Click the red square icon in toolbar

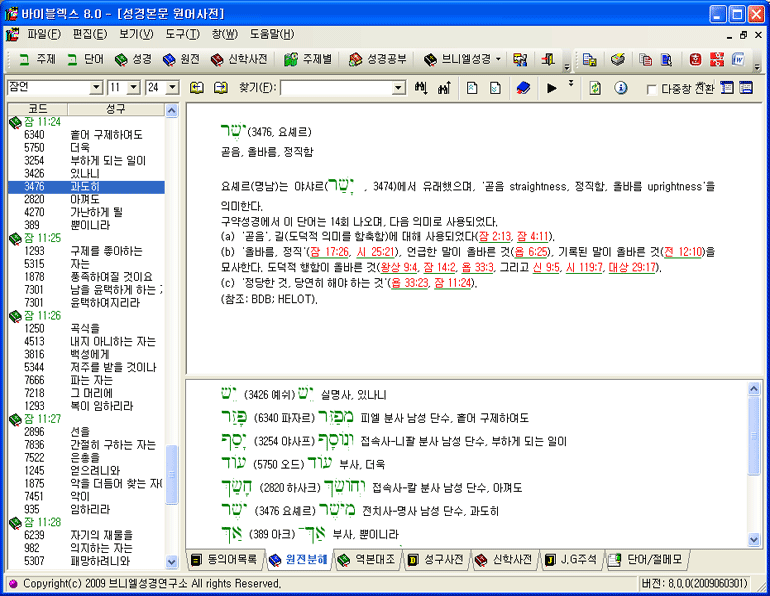(x=695, y=59)
